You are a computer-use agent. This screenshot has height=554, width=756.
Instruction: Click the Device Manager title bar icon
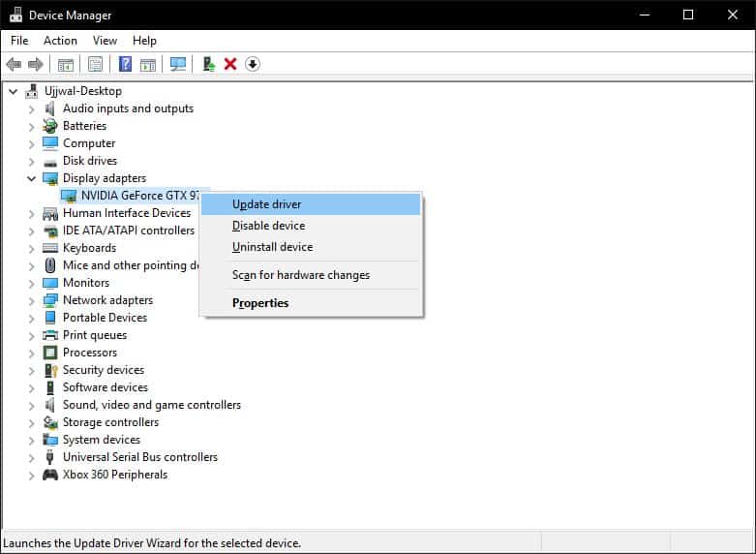[15, 15]
